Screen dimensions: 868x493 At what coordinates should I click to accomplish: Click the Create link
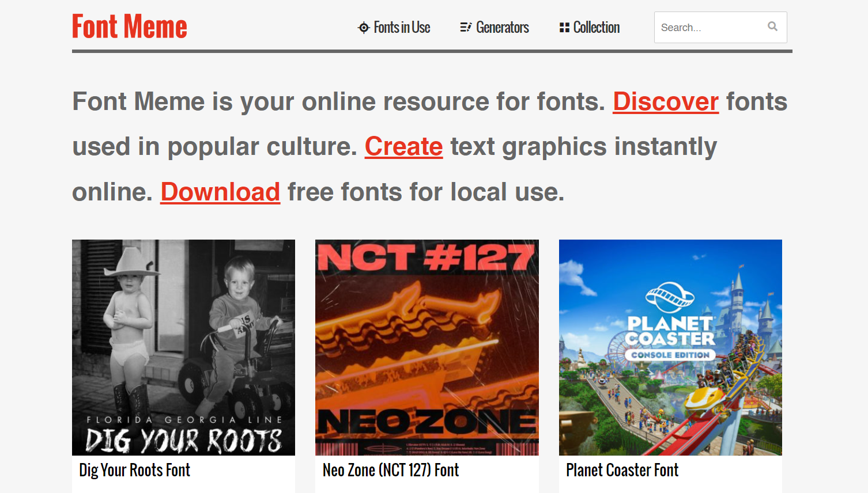click(403, 147)
